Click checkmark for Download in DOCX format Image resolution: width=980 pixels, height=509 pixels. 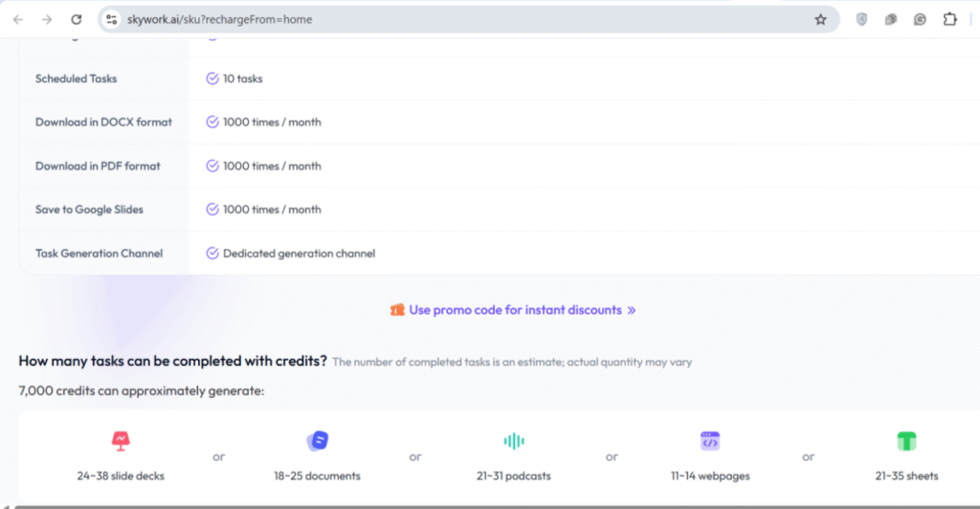(212, 122)
